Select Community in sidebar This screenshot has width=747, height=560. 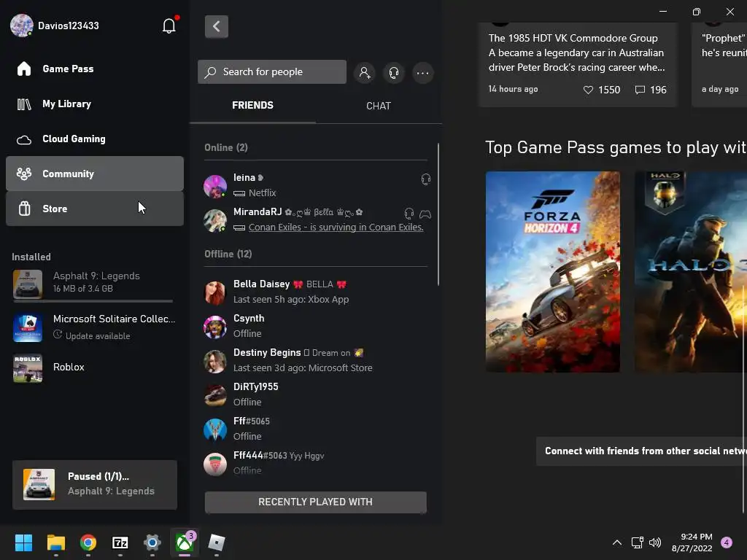tap(94, 174)
